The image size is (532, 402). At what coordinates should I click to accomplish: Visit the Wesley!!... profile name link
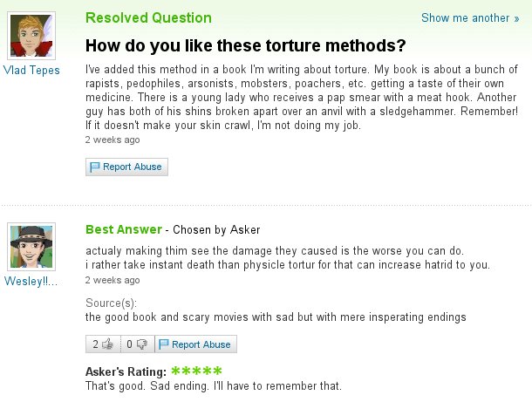(x=31, y=281)
